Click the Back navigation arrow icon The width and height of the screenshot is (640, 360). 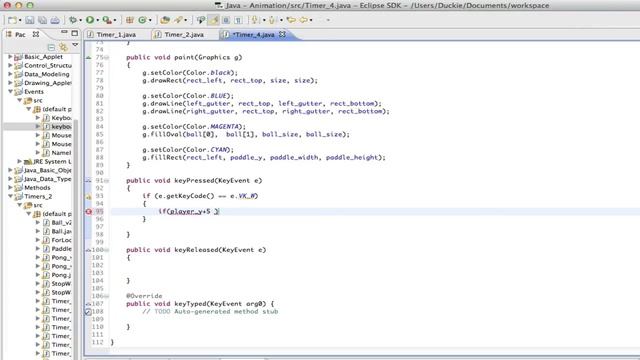[304, 20]
